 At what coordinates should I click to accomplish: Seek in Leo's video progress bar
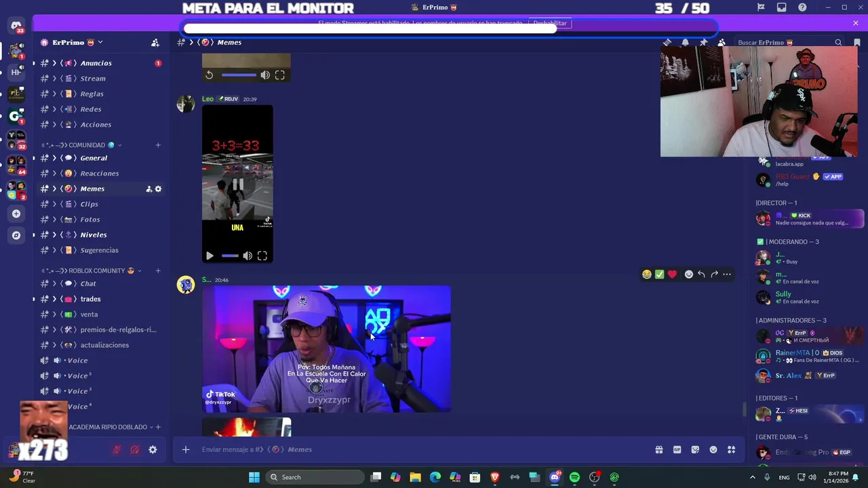click(x=230, y=256)
